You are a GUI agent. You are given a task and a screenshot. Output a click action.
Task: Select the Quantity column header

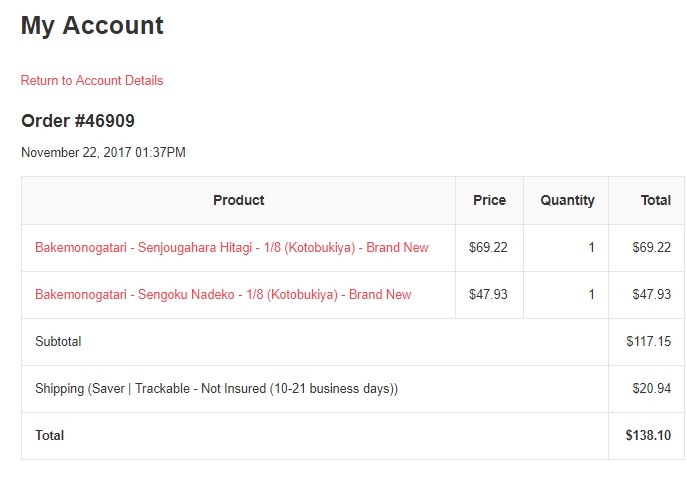pyautogui.click(x=567, y=201)
